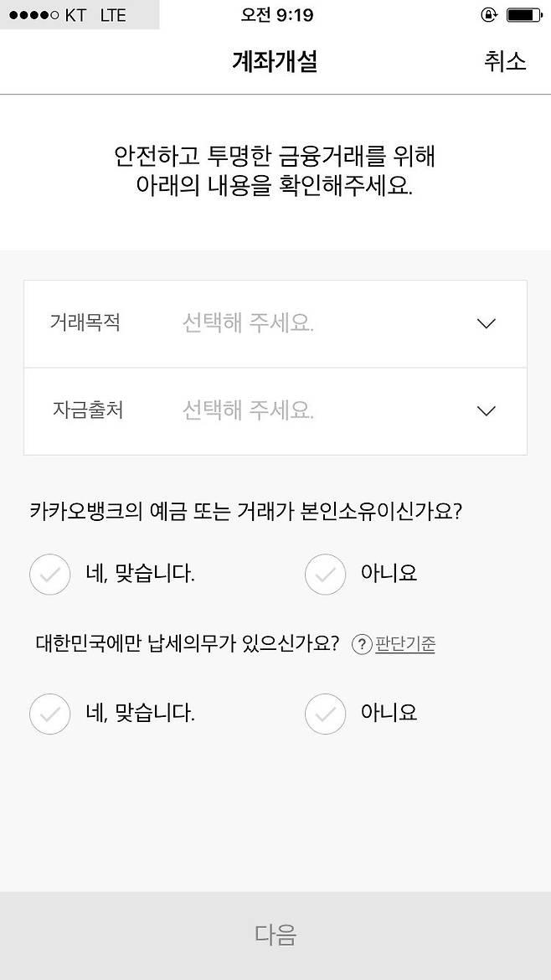Check '아니요' for the 본인소유 question

pyautogui.click(x=325, y=575)
